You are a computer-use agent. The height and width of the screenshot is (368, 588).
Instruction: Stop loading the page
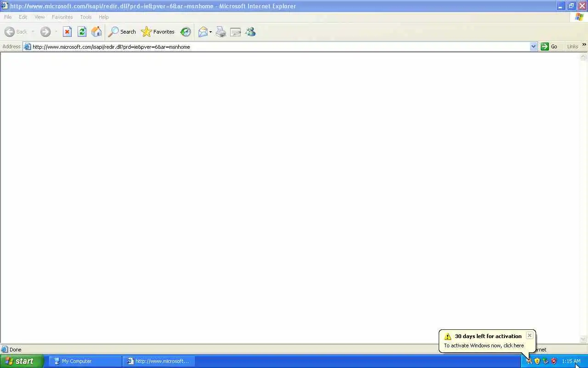(x=67, y=32)
